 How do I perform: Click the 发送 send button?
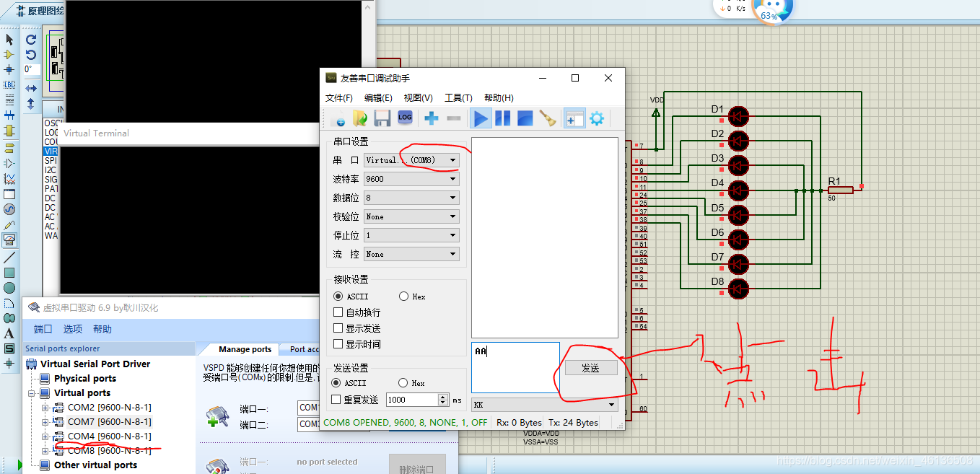[590, 367]
